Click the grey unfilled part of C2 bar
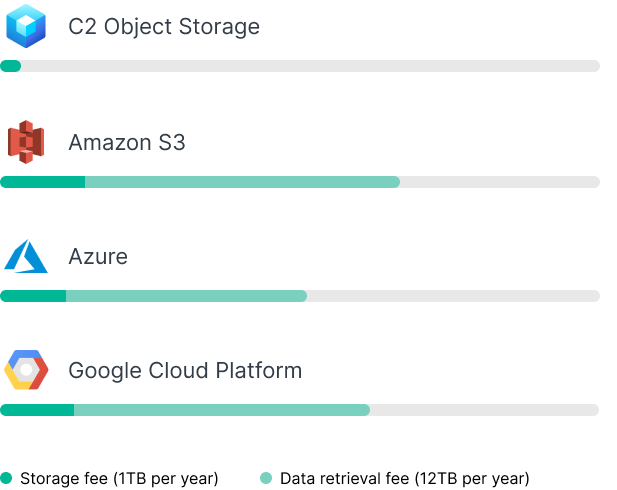Screen dimensions: 617x490 pos(310,66)
